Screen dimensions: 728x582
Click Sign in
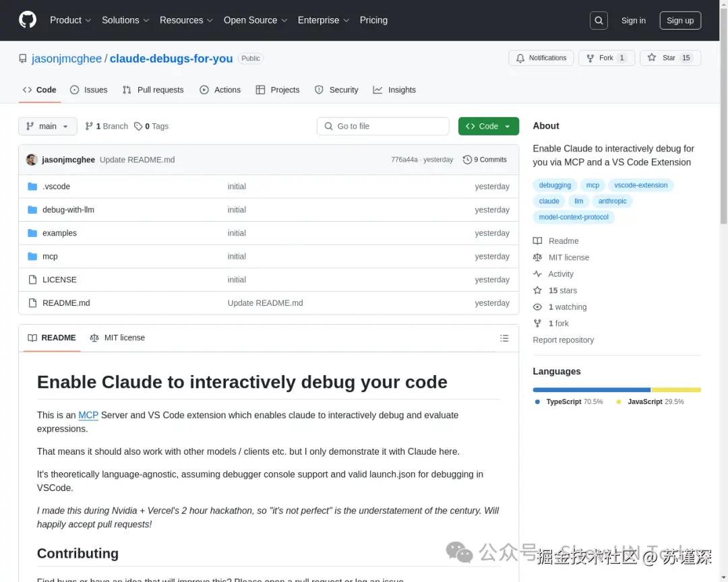pyautogui.click(x=633, y=20)
